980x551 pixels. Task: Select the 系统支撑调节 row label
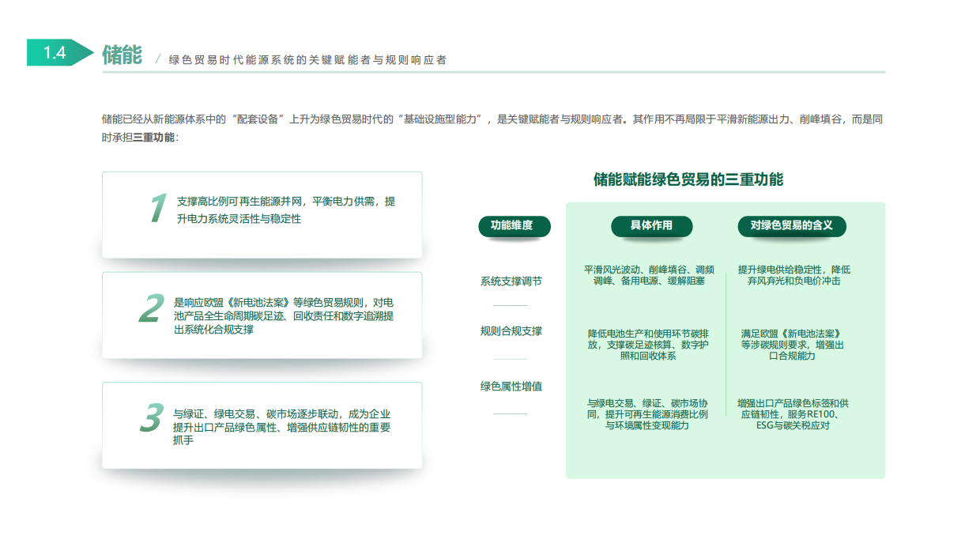click(511, 281)
